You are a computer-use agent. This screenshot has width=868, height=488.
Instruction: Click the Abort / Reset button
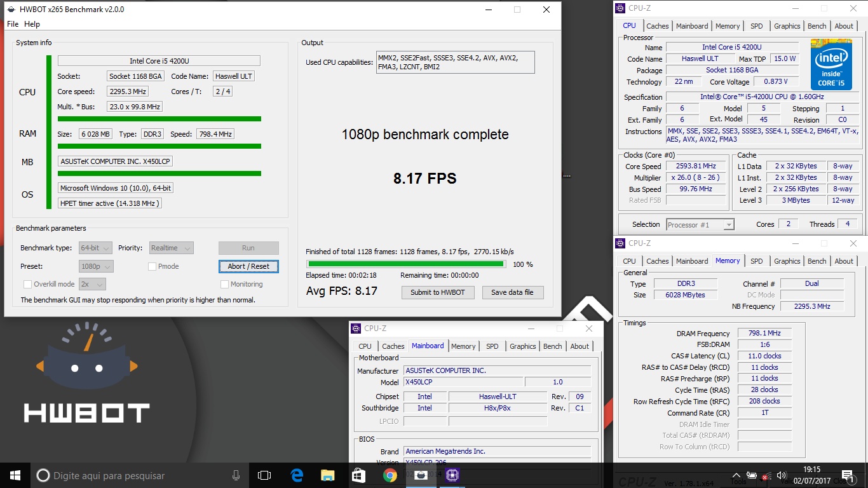tap(248, 266)
